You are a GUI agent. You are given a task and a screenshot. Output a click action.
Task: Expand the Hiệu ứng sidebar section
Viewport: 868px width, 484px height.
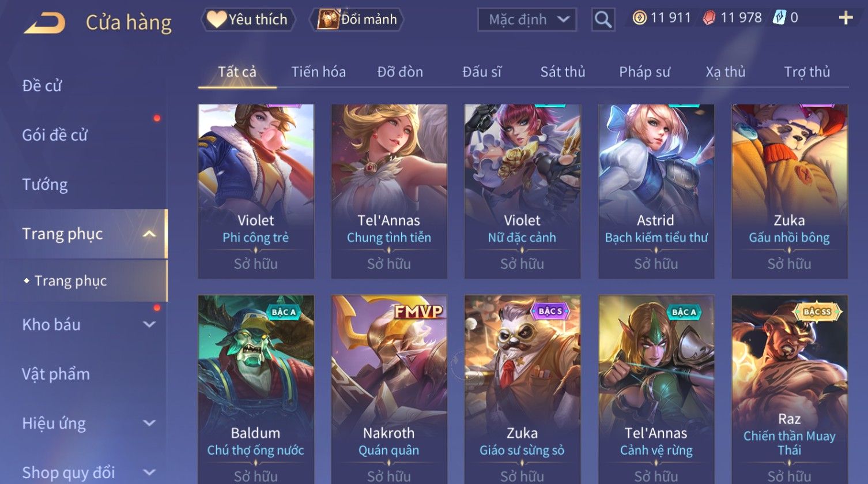click(x=149, y=423)
